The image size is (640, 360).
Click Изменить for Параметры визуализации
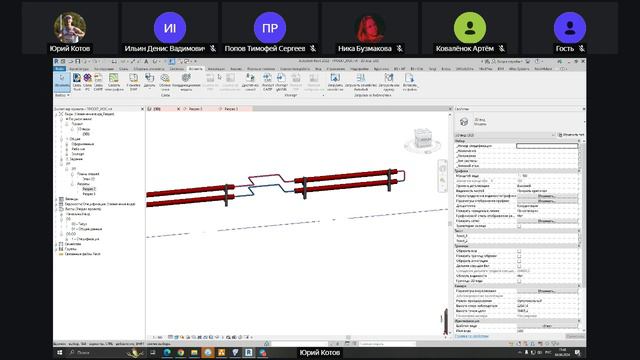(547, 291)
